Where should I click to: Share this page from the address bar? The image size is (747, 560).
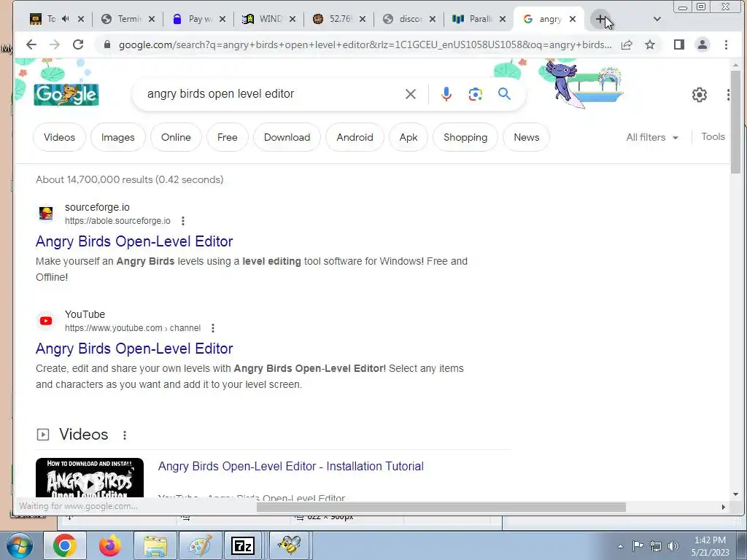(x=627, y=44)
